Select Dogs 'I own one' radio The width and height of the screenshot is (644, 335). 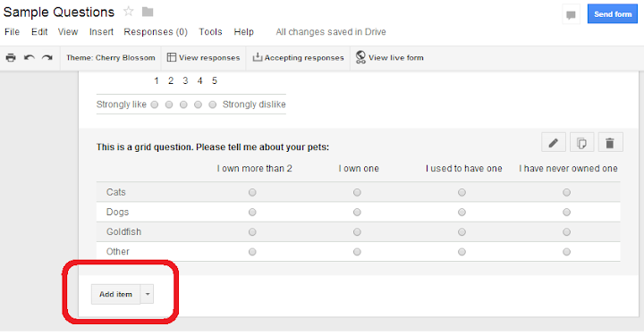tap(357, 212)
